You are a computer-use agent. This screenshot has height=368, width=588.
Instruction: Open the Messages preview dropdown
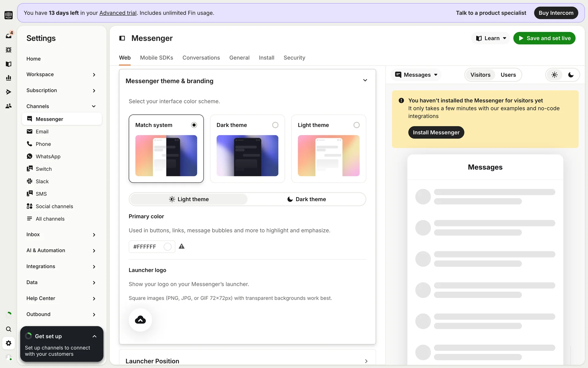pos(416,75)
